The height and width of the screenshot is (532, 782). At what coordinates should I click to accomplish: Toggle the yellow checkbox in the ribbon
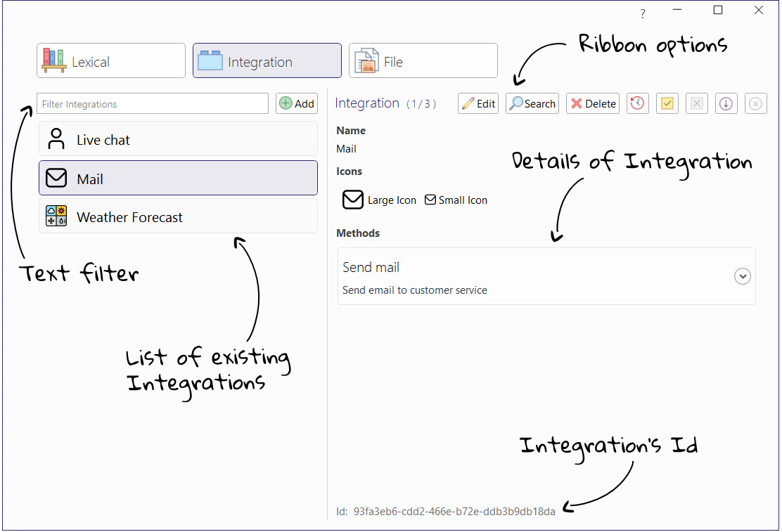coord(667,103)
